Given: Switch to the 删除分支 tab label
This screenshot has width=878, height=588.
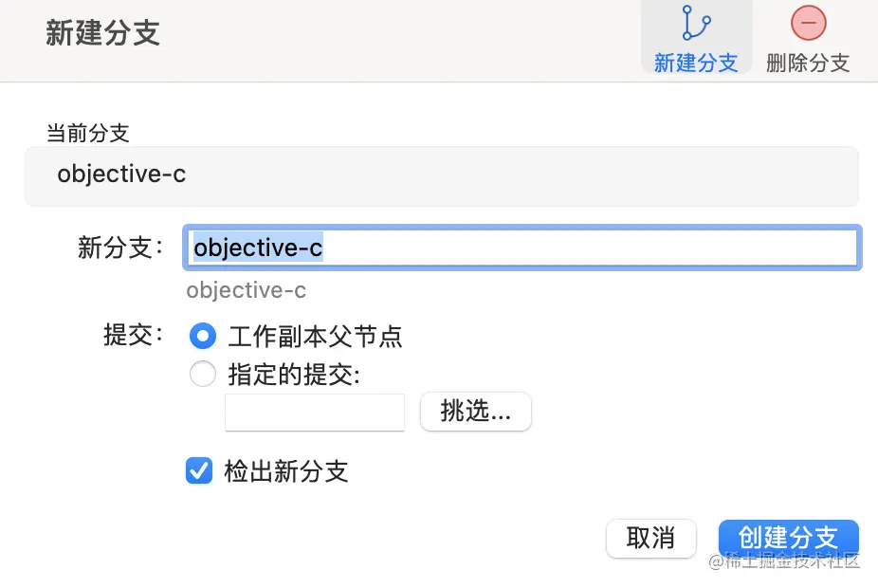Looking at the screenshot, I should click(x=808, y=63).
